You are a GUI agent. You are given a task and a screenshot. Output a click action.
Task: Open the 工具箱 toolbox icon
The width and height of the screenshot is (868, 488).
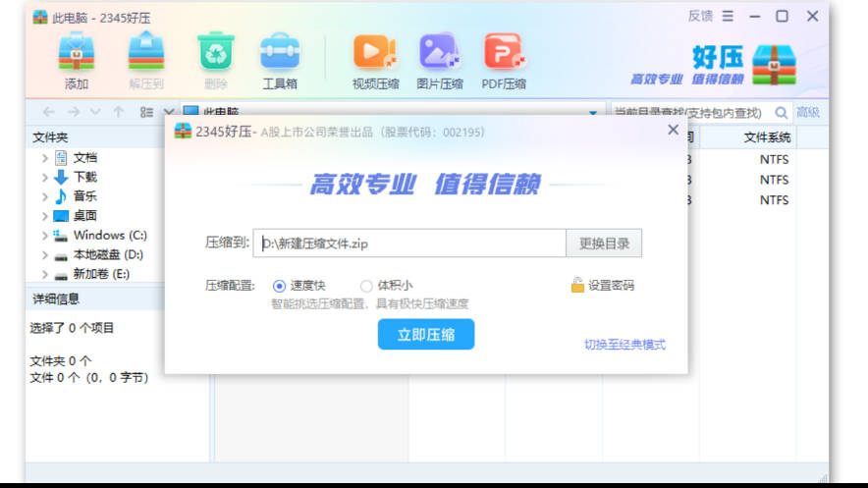280,52
